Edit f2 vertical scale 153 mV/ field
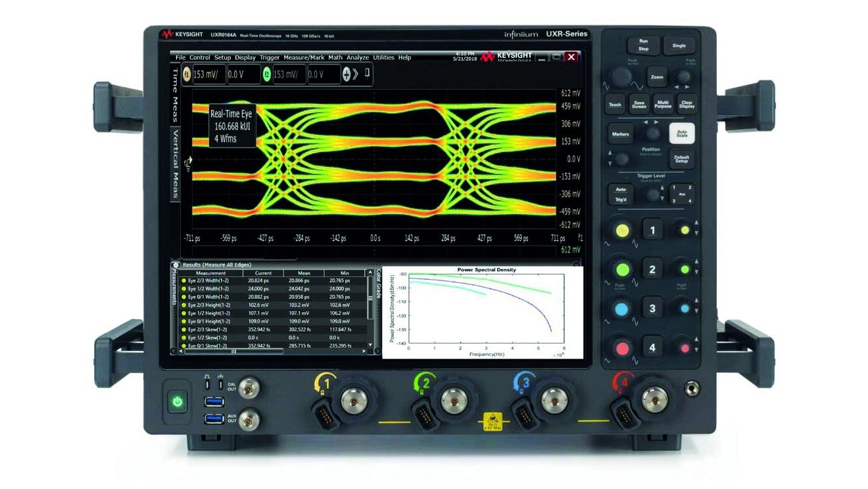 point(288,74)
